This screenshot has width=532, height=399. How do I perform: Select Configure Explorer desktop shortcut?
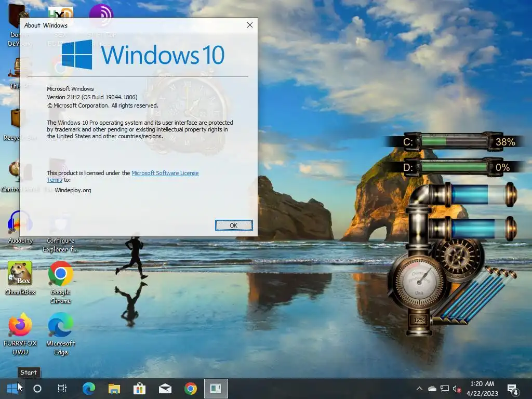tap(60, 244)
